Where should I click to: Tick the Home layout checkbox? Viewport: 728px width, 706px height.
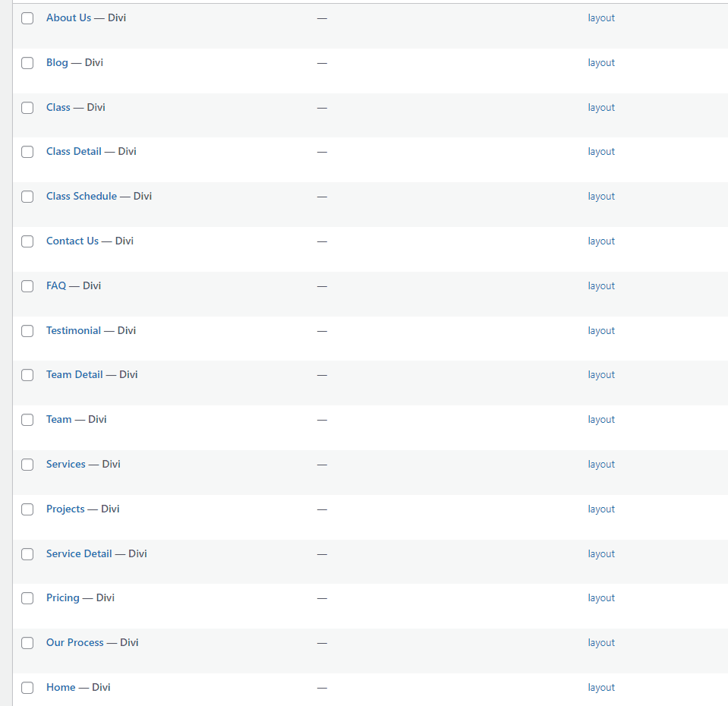(x=27, y=688)
